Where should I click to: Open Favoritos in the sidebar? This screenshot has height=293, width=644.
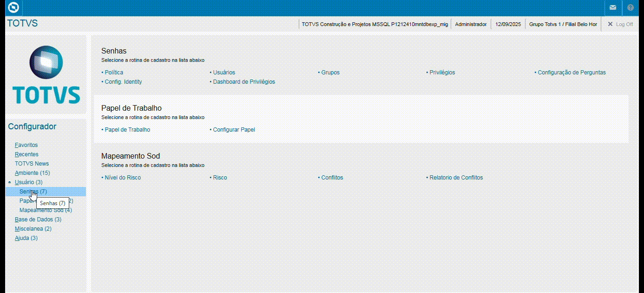[26, 145]
